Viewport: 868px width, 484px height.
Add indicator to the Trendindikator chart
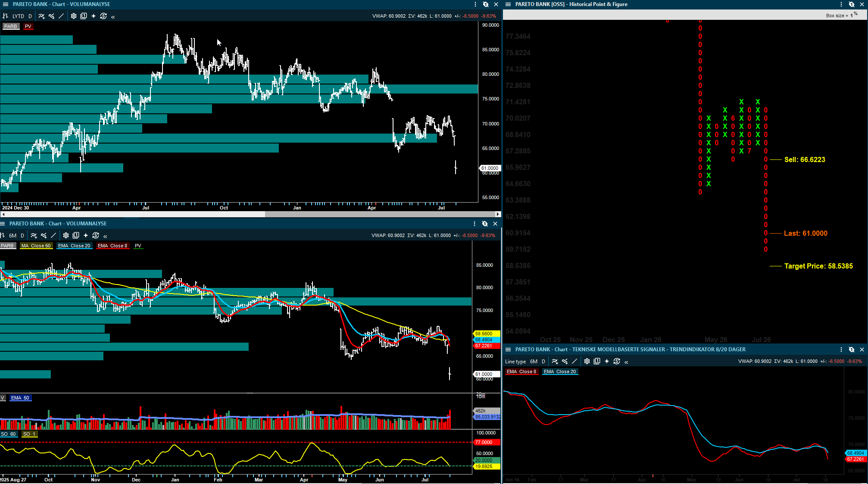click(555, 362)
